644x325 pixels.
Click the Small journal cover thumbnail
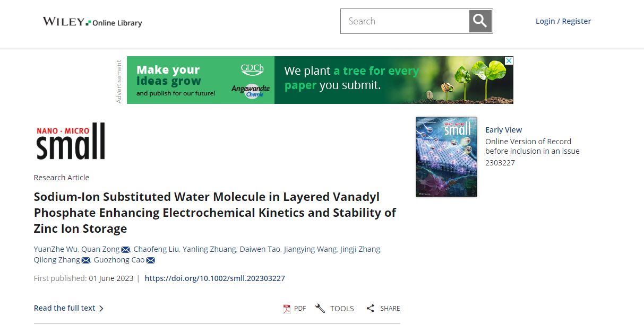pos(446,157)
